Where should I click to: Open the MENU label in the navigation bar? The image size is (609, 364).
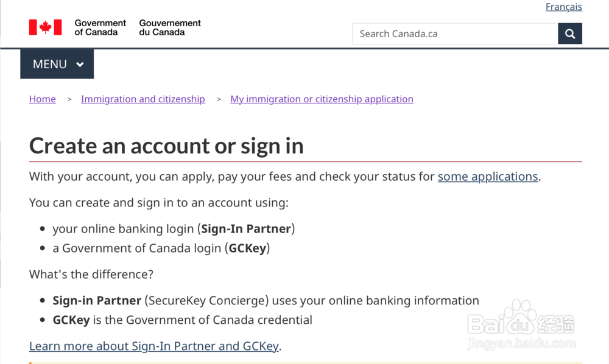pyautogui.click(x=50, y=65)
